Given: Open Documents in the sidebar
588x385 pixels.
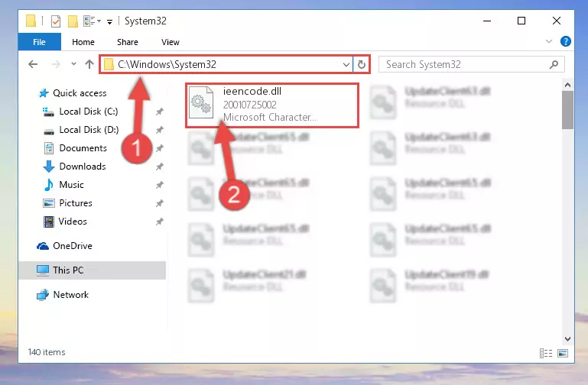Looking at the screenshot, I should point(75,148).
